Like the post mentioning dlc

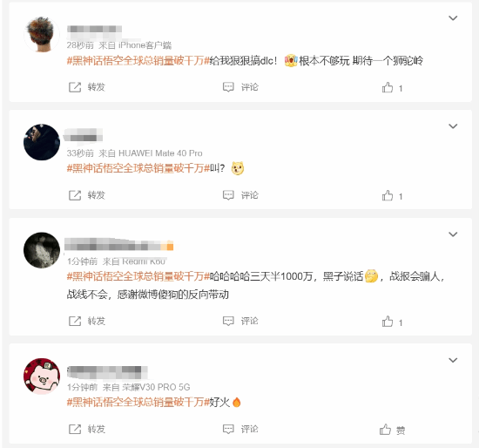392,88
